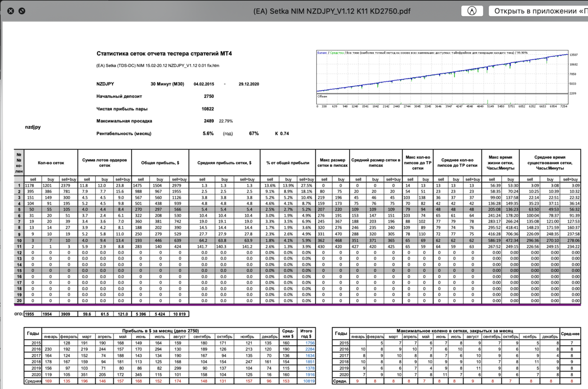Viewport: 588px width, 389px height.
Task: Click the report file name line ending 'fix.htm'
Action: click(x=158, y=66)
